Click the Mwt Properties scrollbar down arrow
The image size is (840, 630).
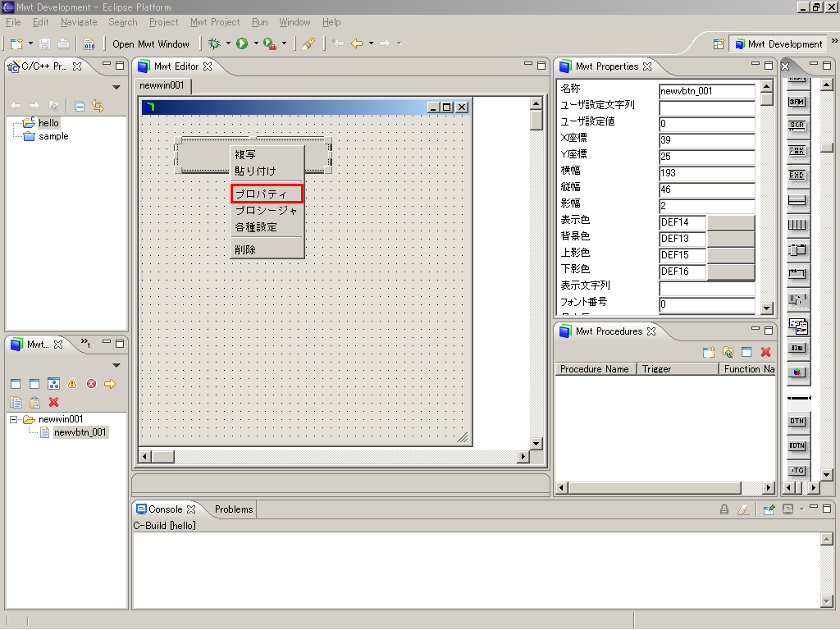pos(767,308)
